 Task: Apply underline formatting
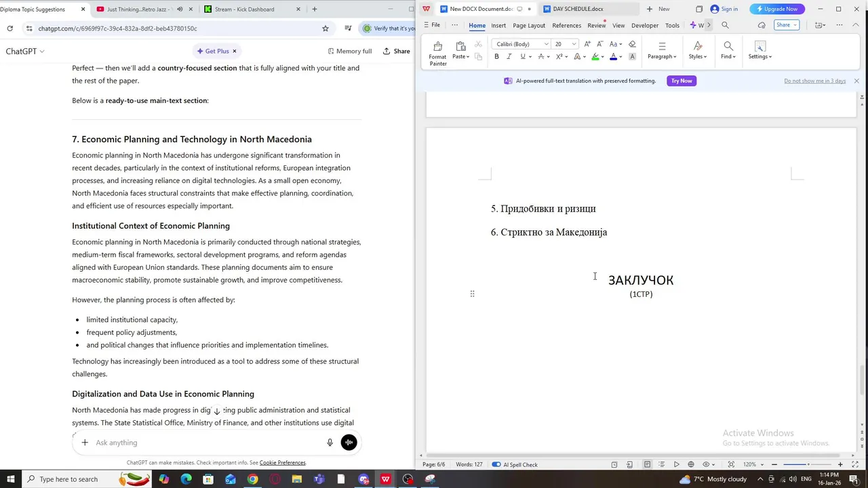coord(522,56)
